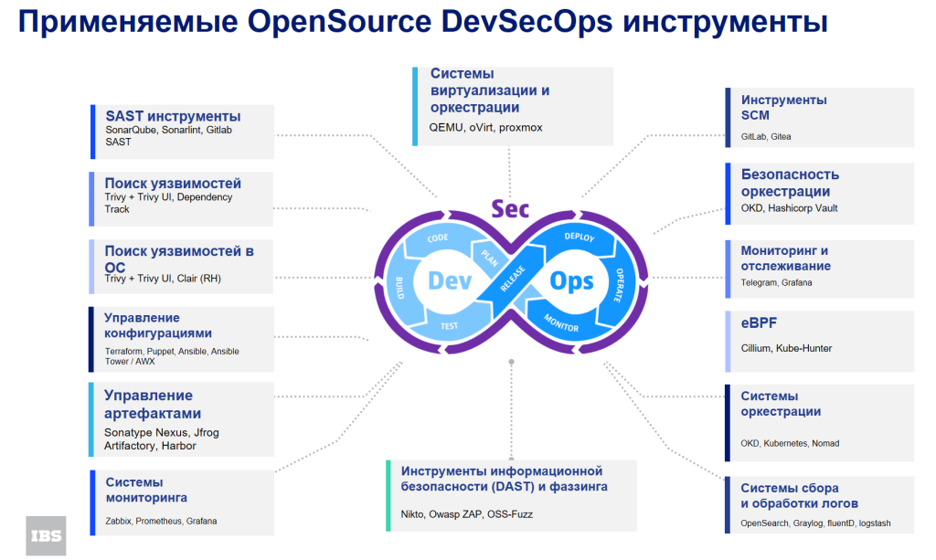Click the 'Nikto, Owasp ZAP, OSS-Fuzz' text
Screen dimensions: 936x560
[x=466, y=514]
